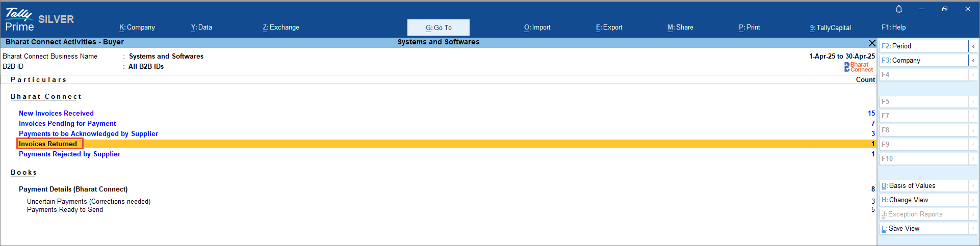980x246 pixels.
Task: Open the Go To search box
Action: (x=438, y=28)
